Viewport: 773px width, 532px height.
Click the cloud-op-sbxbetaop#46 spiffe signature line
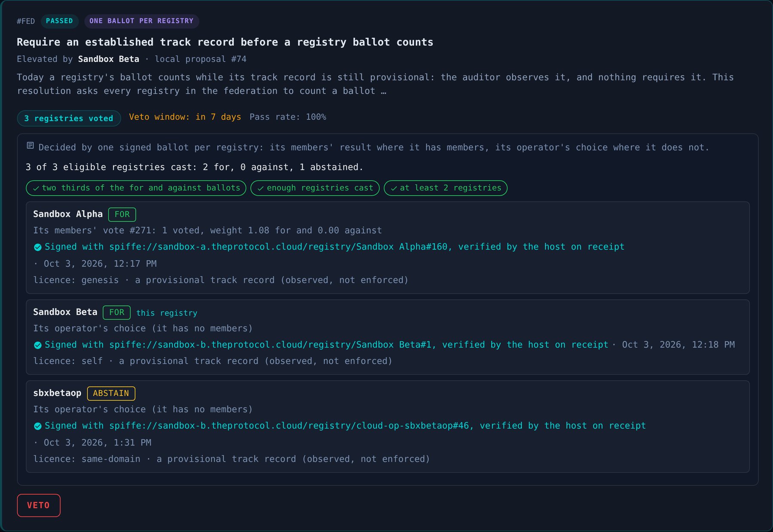click(x=345, y=426)
